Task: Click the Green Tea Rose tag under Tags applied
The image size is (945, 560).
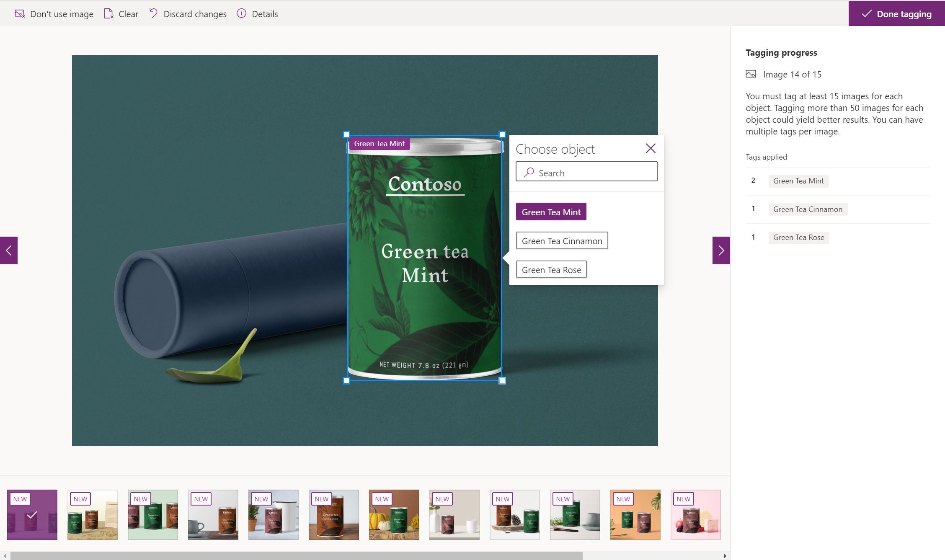Action: click(x=798, y=237)
